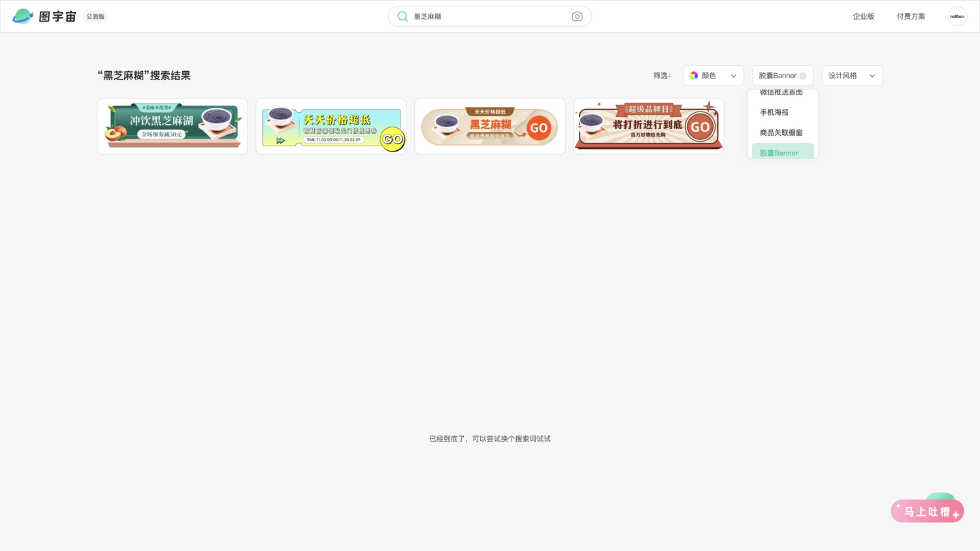This screenshot has height=551, width=980.
Task: Open the 企业版 link
Action: click(x=863, y=16)
